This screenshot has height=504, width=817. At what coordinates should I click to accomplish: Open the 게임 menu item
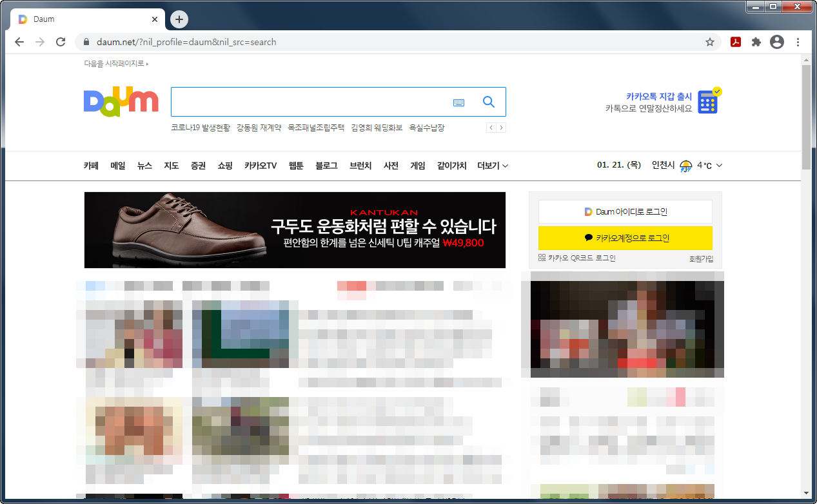418,166
